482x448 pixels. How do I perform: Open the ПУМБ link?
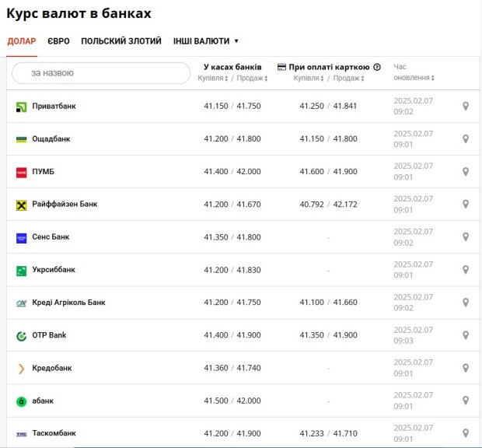(x=43, y=172)
